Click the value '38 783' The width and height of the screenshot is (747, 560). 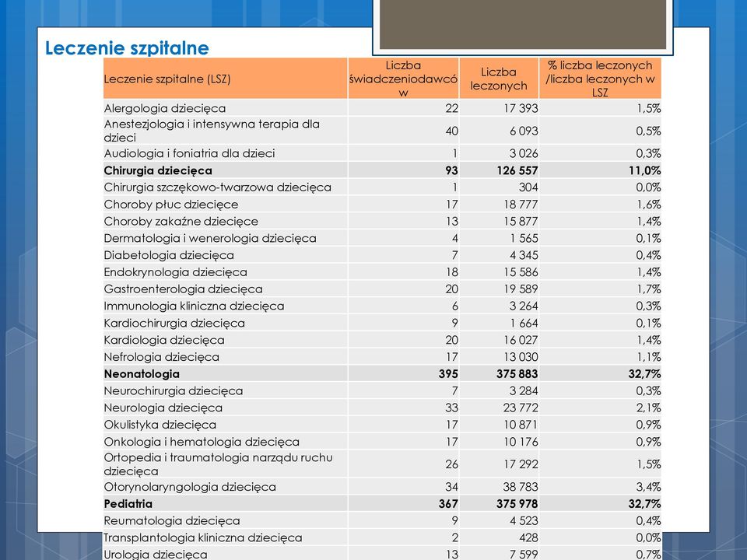point(521,487)
